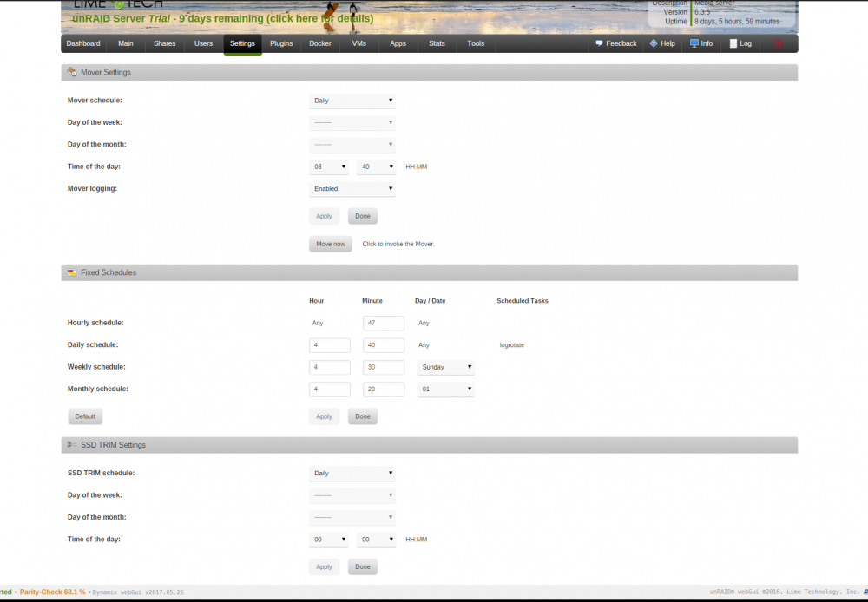This screenshot has height=602, width=868.
Task: Open the Mover schedule dropdown
Action: tap(352, 101)
